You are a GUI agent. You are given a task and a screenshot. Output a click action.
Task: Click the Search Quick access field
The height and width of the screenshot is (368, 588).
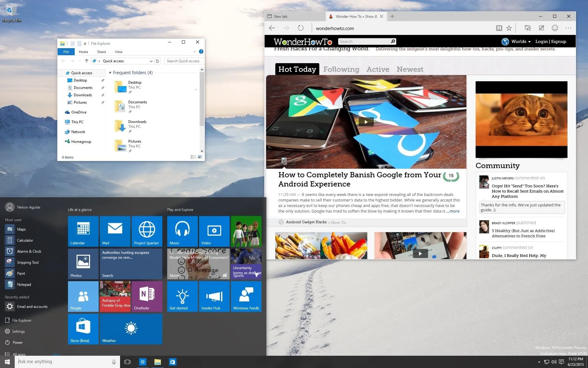(x=184, y=61)
